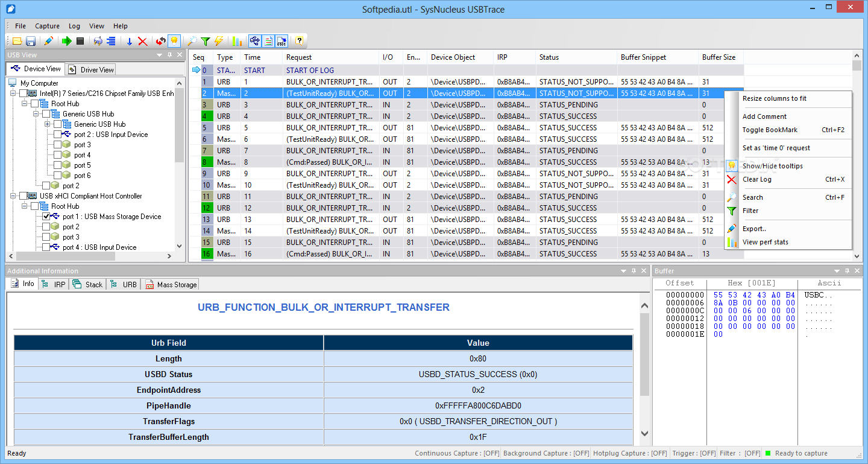Open the Log menu

pyautogui.click(x=74, y=26)
